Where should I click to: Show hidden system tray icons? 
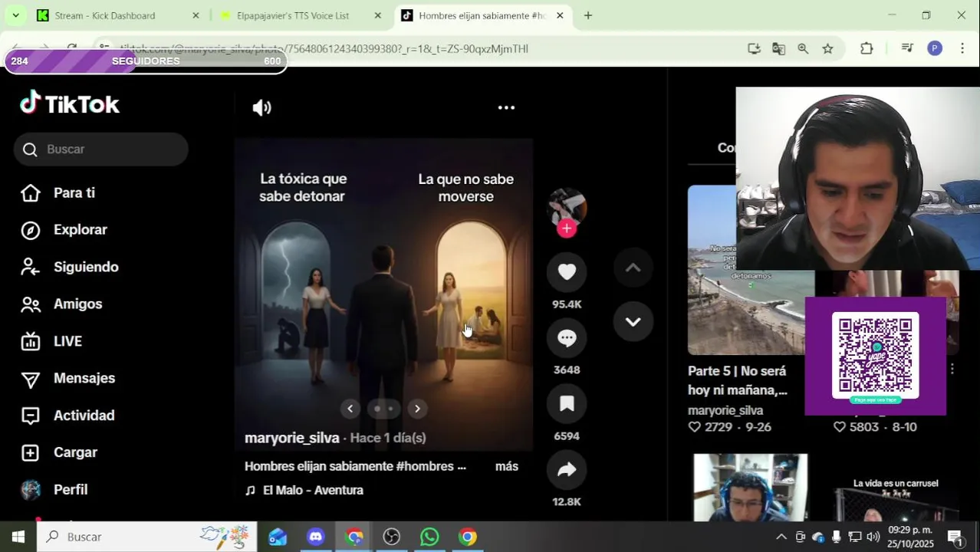click(x=781, y=537)
